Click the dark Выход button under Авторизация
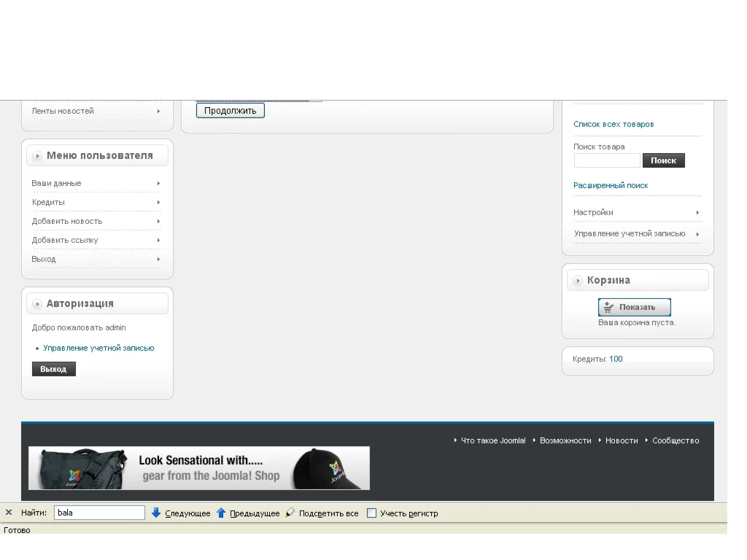The image size is (747, 560). [x=54, y=369]
